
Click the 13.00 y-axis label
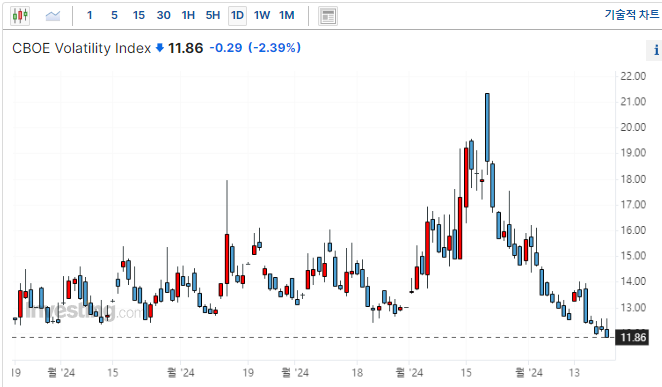(633, 307)
